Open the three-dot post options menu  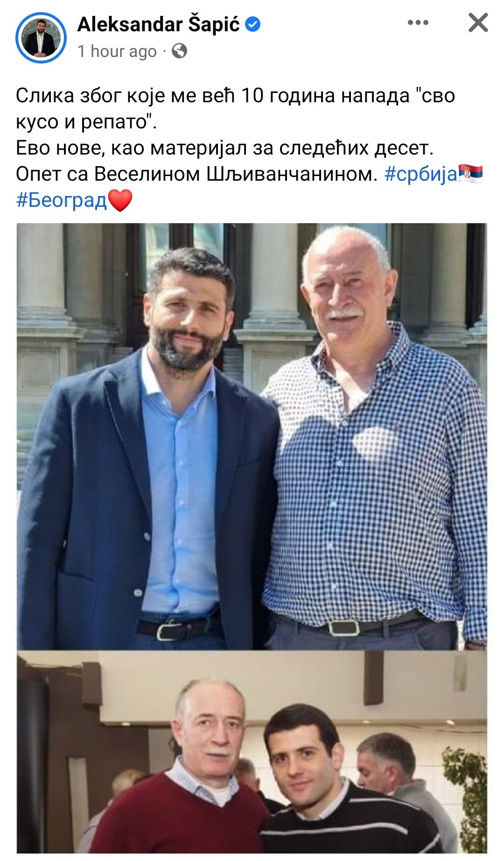418,22
